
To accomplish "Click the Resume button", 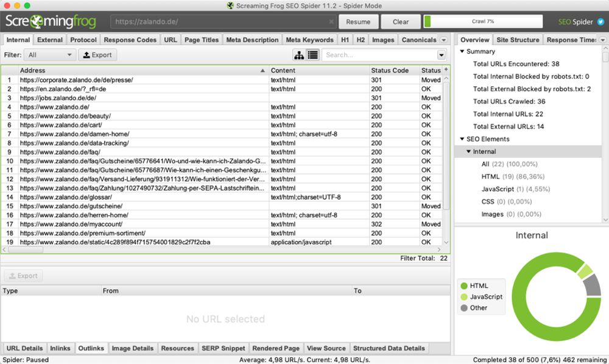I will click(x=358, y=22).
